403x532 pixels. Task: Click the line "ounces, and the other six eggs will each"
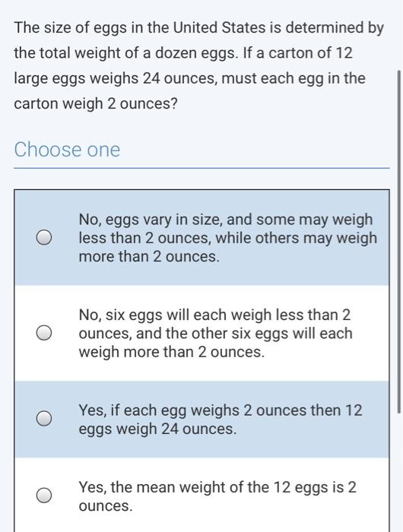(x=216, y=334)
